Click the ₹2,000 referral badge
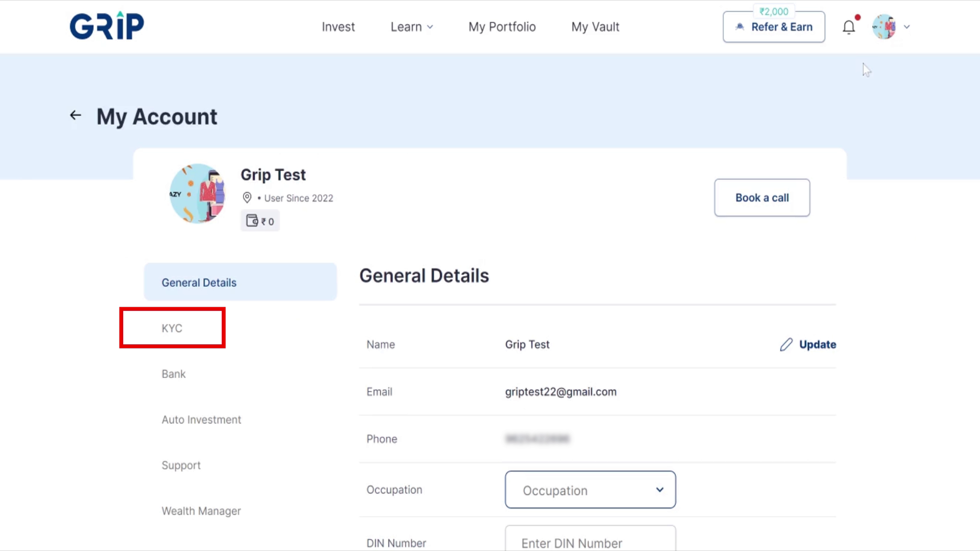Screen dimensions: 980x551 pyautogui.click(x=774, y=11)
